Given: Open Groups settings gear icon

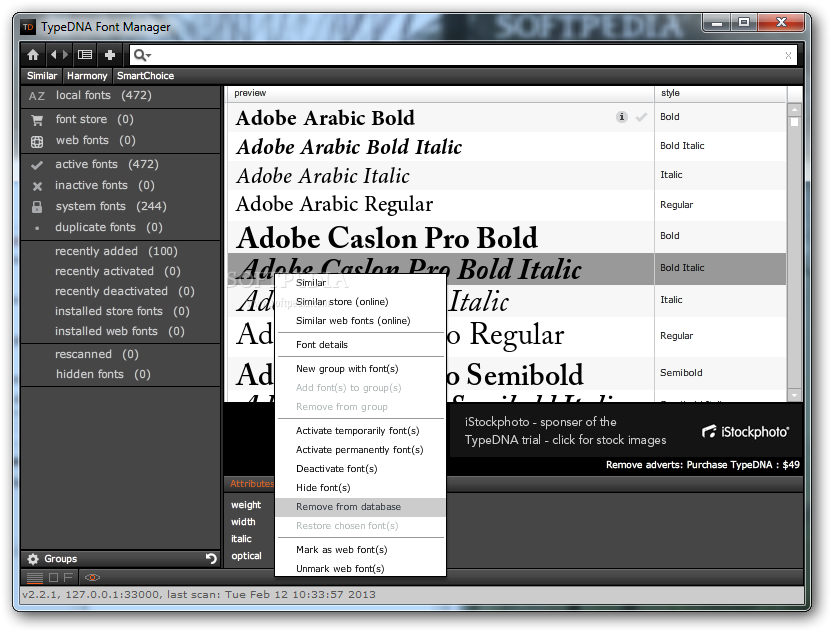Looking at the screenshot, I should click(x=33, y=559).
